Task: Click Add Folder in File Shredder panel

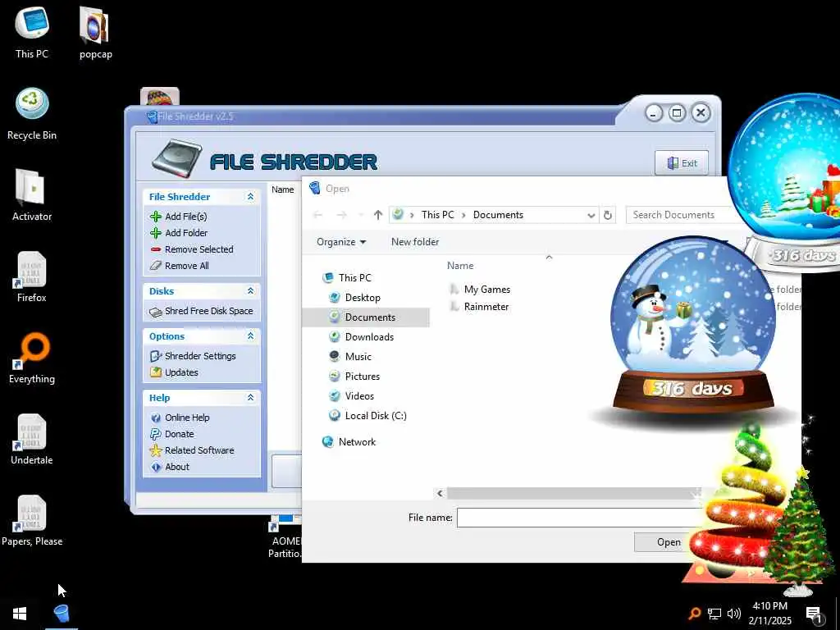Action: pos(186,233)
